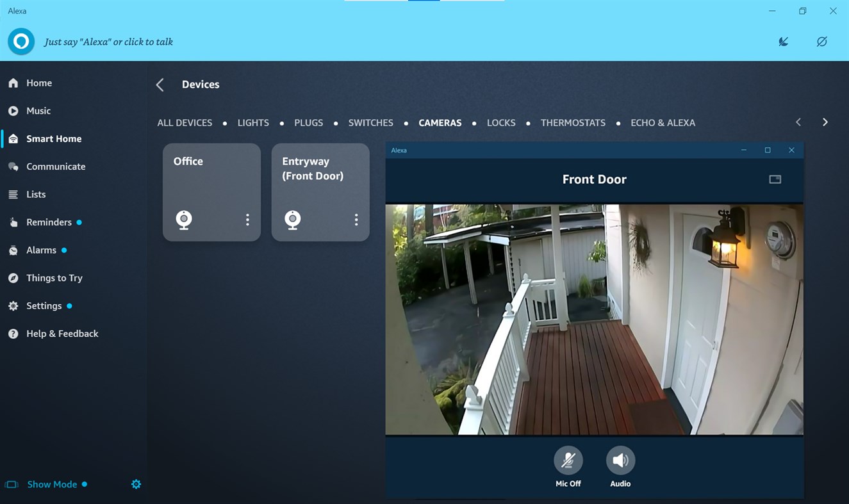Click the Front Door live video feed
Viewport: 849px width, 504px height.
click(x=594, y=320)
